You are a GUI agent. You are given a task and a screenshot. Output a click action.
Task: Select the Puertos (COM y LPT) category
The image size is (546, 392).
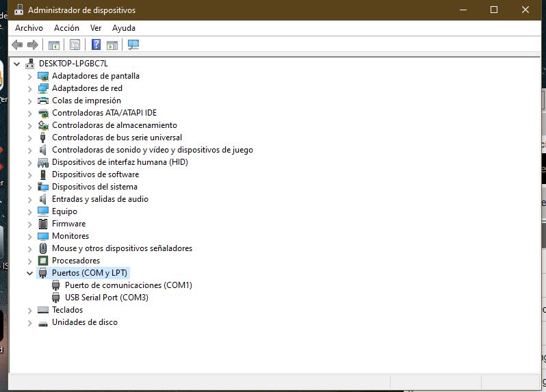90,272
